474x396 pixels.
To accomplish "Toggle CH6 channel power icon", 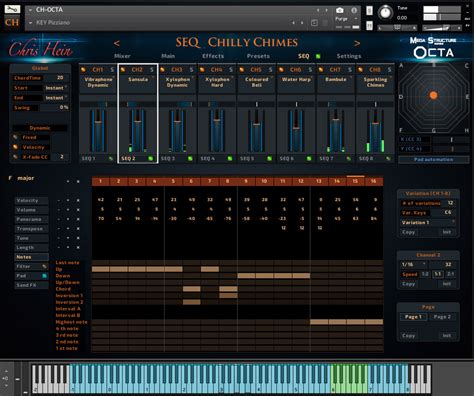I will pyautogui.click(x=282, y=69).
